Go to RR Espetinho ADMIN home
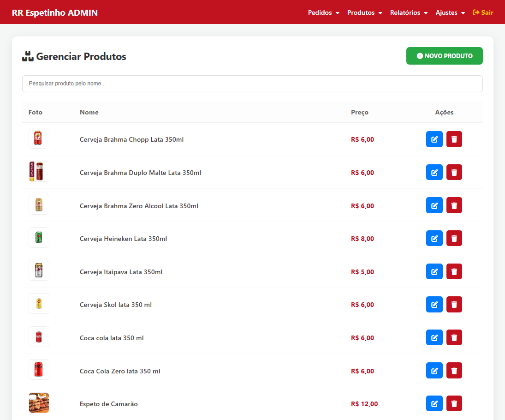 [55, 12]
